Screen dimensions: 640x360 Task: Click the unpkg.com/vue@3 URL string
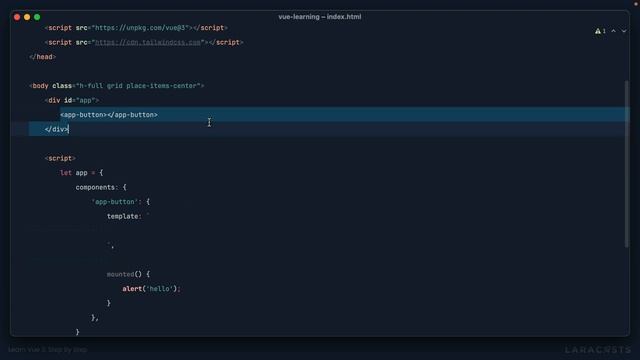click(141, 28)
